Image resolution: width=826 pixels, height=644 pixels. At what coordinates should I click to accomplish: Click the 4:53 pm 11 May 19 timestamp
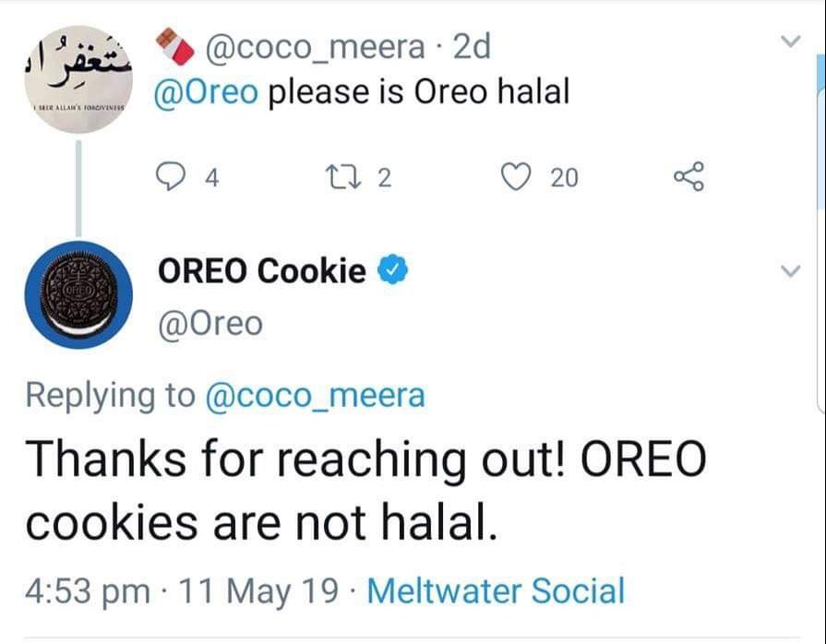(181, 590)
